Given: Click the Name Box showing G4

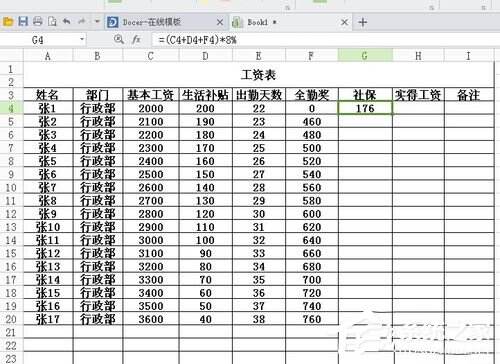Looking at the screenshot, I should [38, 40].
